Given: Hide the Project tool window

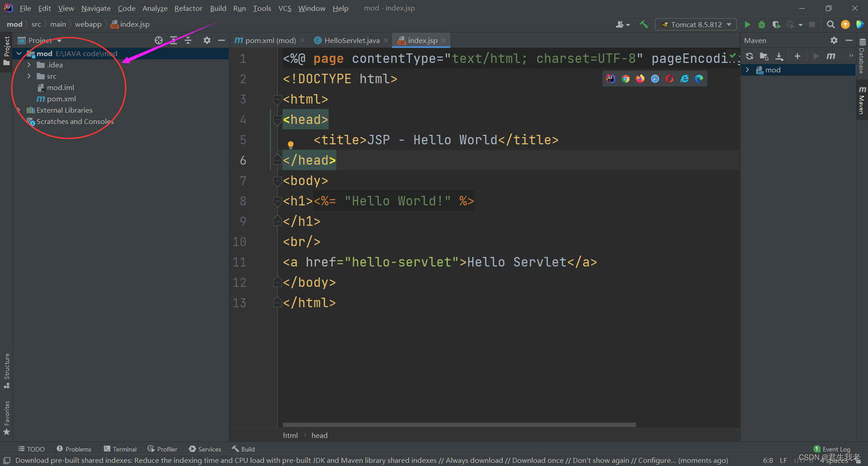Looking at the screenshot, I should pos(222,40).
